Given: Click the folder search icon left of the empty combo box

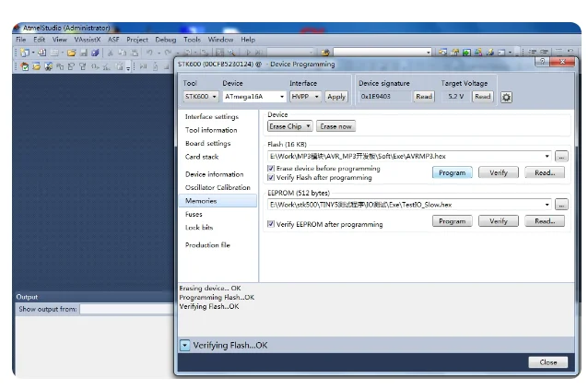Looking at the screenshot, I should click(x=325, y=53).
